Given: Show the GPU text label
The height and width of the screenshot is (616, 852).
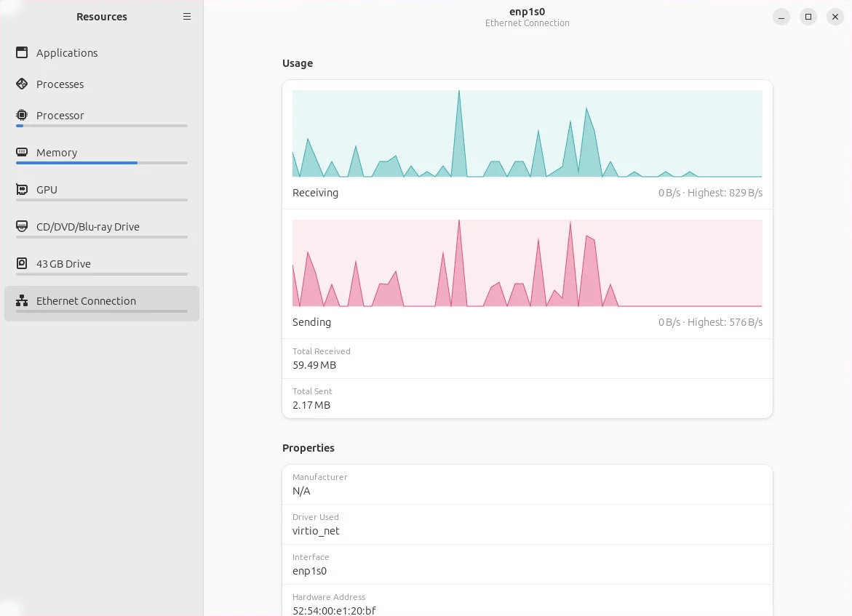Looking at the screenshot, I should click(47, 190).
